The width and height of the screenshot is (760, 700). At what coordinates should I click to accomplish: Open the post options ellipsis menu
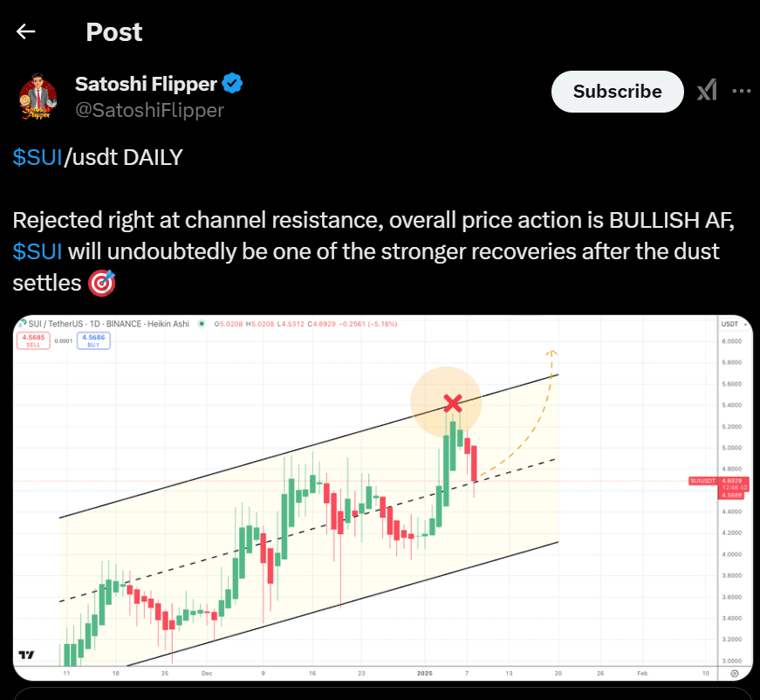click(x=741, y=91)
